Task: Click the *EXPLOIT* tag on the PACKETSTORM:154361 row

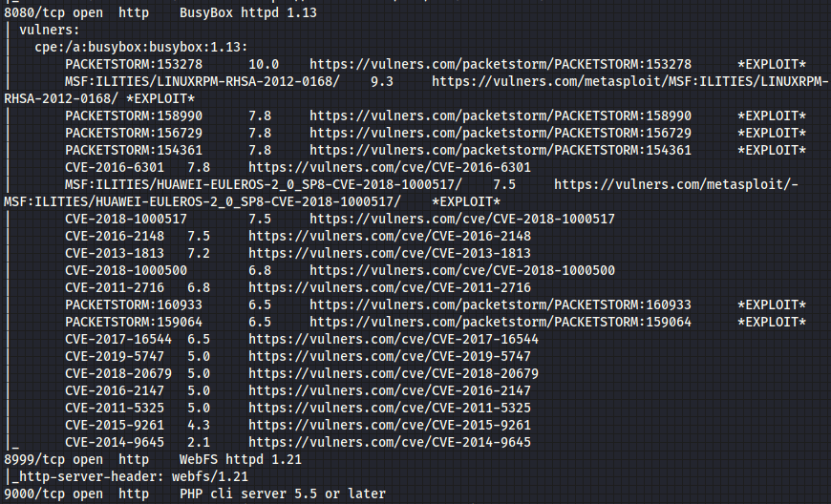Action: click(771, 150)
